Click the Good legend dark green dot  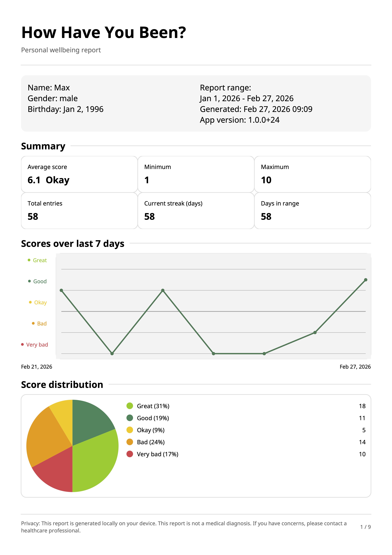click(130, 418)
